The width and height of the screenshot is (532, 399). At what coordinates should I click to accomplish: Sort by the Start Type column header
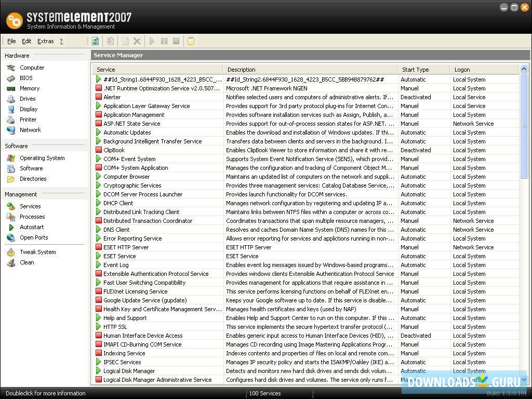tap(424, 70)
